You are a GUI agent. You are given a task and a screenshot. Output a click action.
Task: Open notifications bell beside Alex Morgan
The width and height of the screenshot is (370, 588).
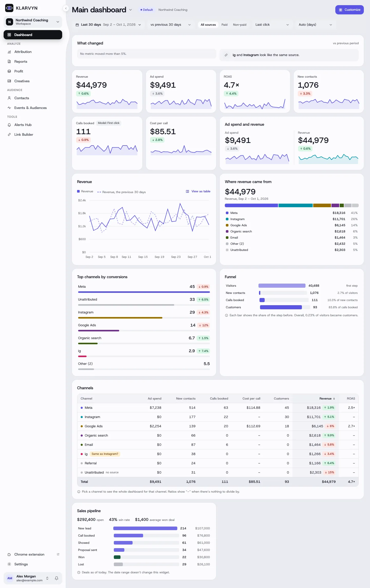coord(57,578)
